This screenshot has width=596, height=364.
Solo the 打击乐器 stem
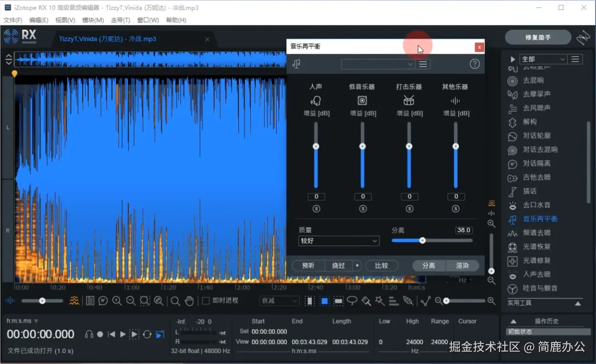coord(409,208)
